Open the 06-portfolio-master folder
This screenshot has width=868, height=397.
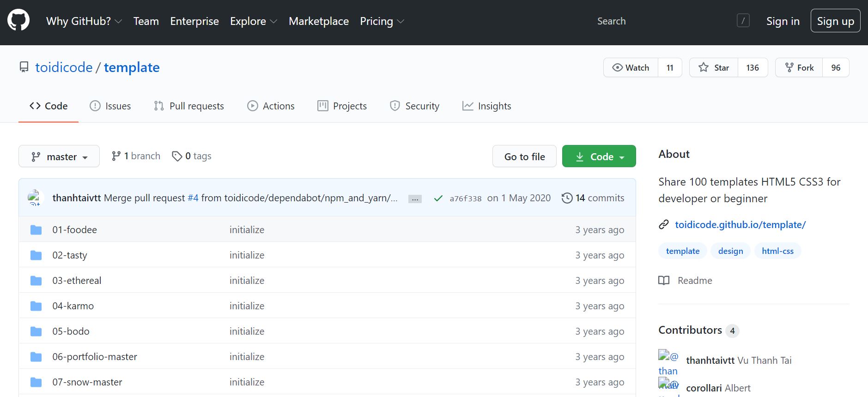click(x=95, y=357)
